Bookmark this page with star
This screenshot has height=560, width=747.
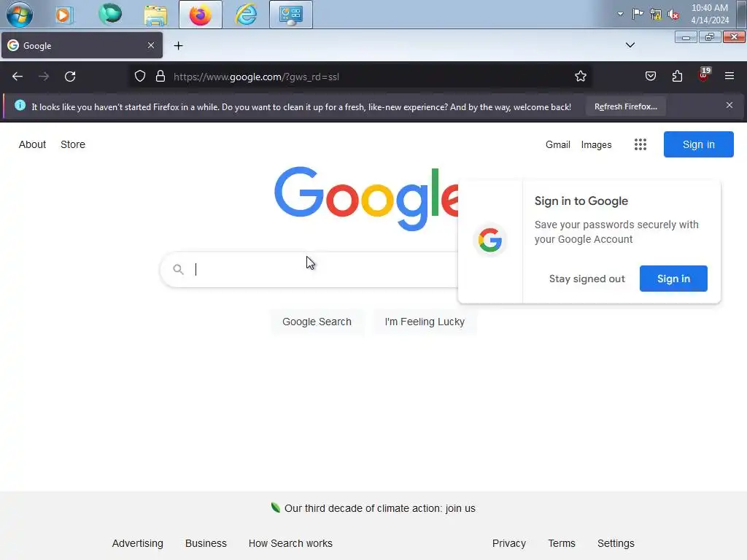point(580,76)
